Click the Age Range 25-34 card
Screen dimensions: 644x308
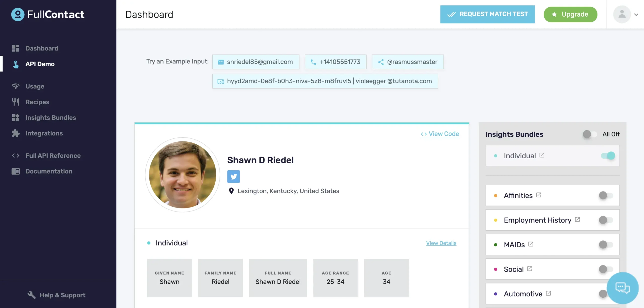pos(335,278)
